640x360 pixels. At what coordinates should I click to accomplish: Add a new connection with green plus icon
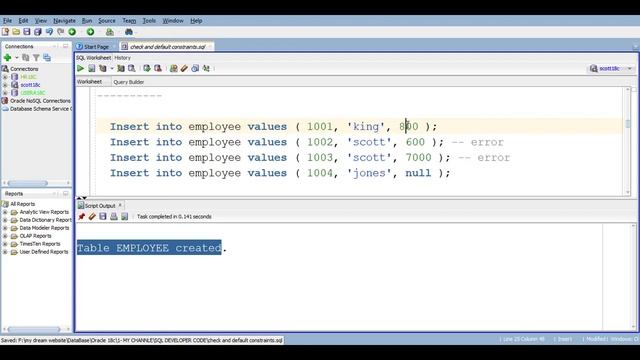(7, 58)
